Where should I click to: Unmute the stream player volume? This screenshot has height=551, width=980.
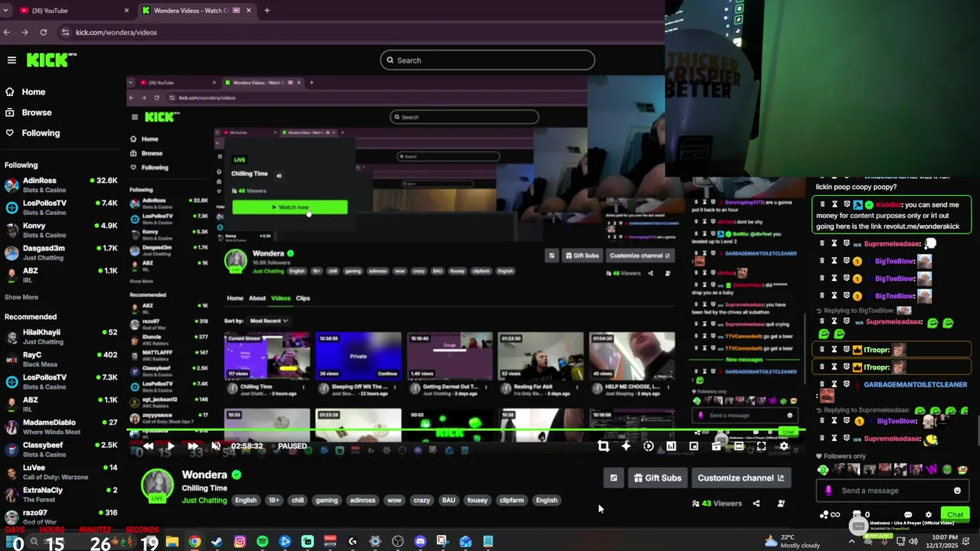point(216,446)
